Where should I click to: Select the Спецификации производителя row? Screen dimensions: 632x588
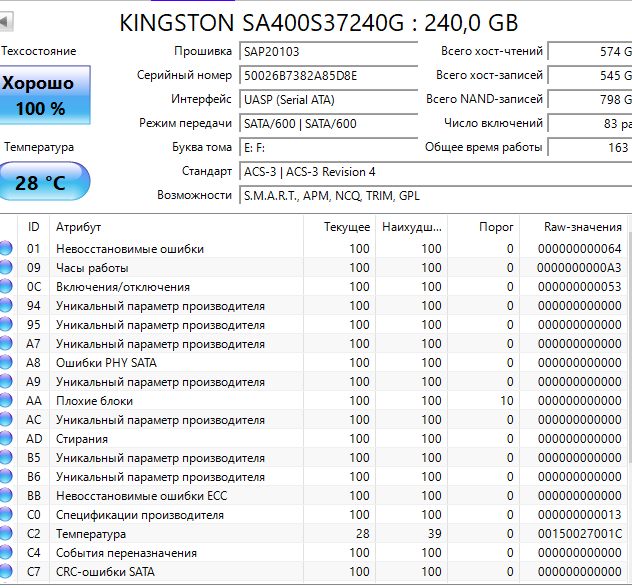313,515
